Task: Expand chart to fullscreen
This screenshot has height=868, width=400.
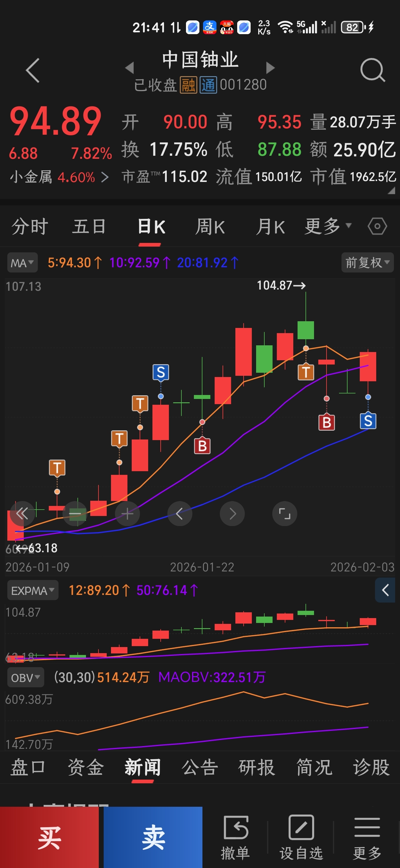Action: pyautogui.click(x=285, y=514)
